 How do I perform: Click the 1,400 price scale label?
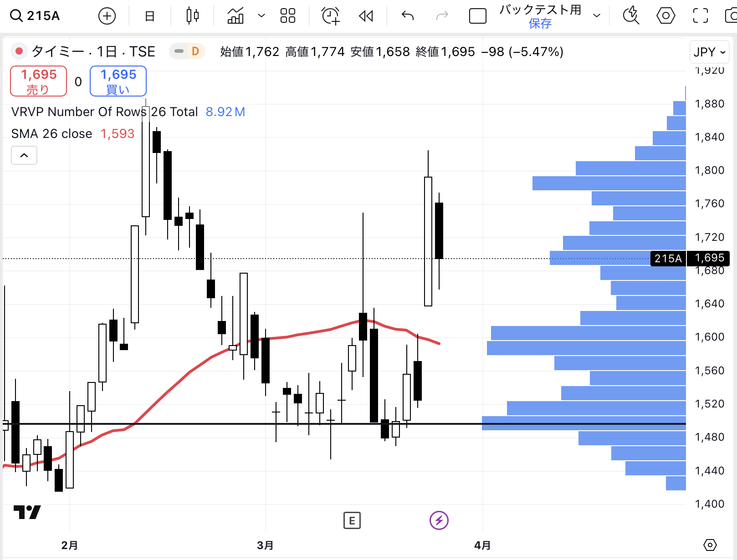coord(709,504)
